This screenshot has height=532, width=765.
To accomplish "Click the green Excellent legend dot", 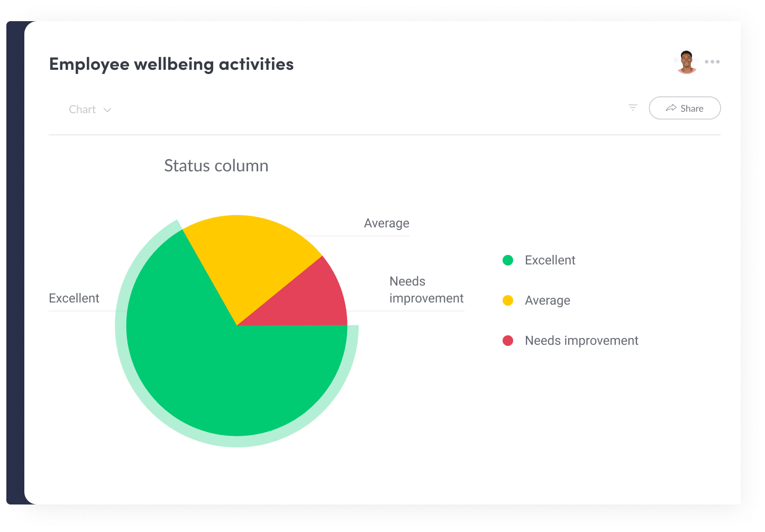I will 508,260.
